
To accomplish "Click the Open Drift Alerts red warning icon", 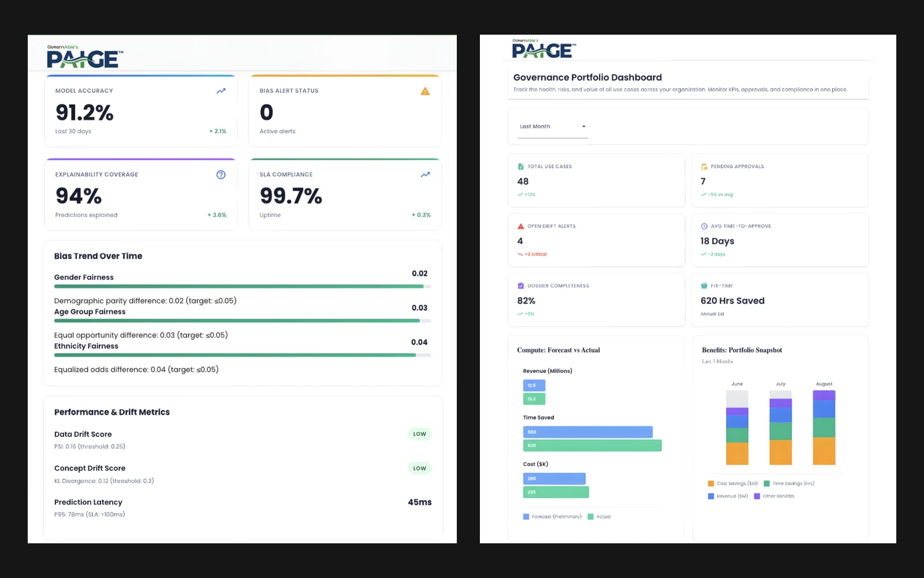I will 521,226.
